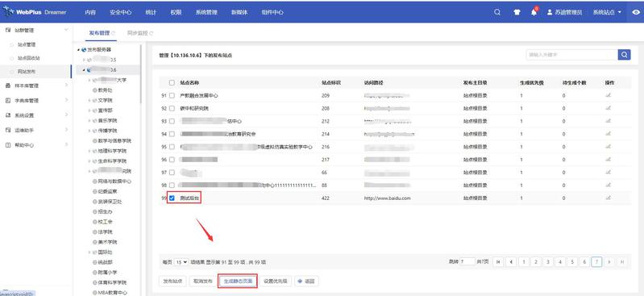Click the eye preview icon at top right
Screen dimensions: 644x296
point(635,12)
